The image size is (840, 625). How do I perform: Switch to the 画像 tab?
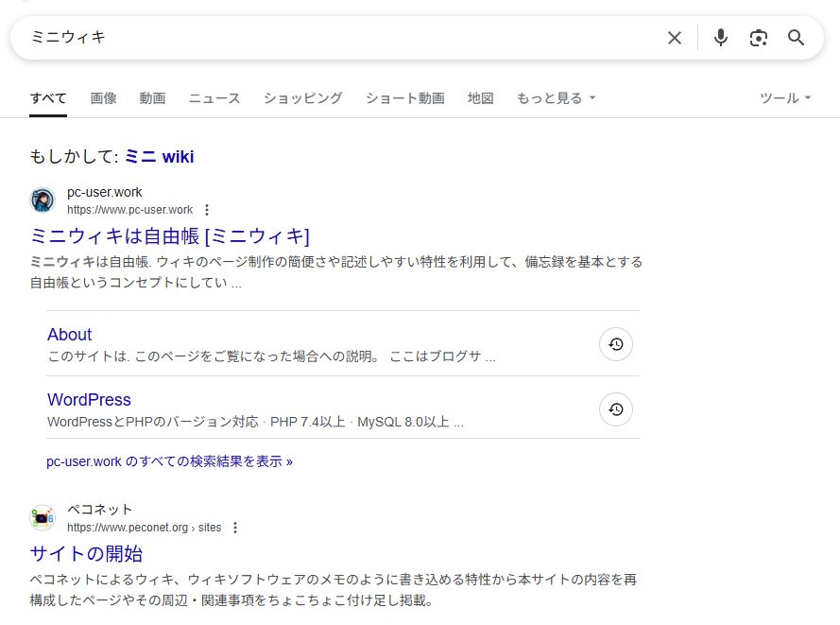[x=103, y=98]
